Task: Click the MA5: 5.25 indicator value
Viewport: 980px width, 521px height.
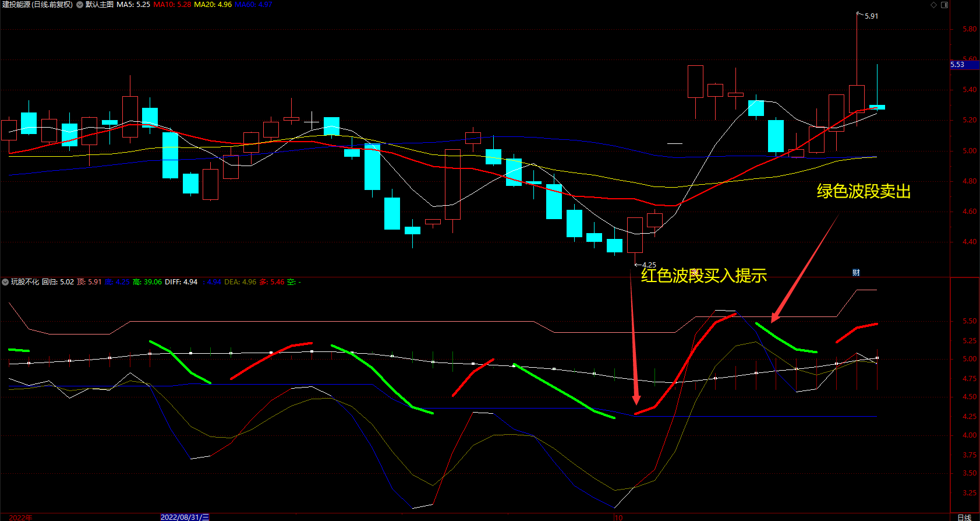Action: (x=133, y=5)
